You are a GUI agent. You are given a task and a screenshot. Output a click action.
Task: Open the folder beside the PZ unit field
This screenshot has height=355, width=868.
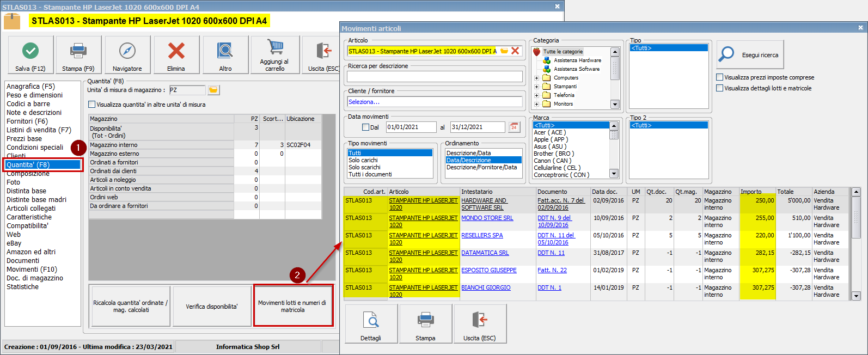coord(213,90)
